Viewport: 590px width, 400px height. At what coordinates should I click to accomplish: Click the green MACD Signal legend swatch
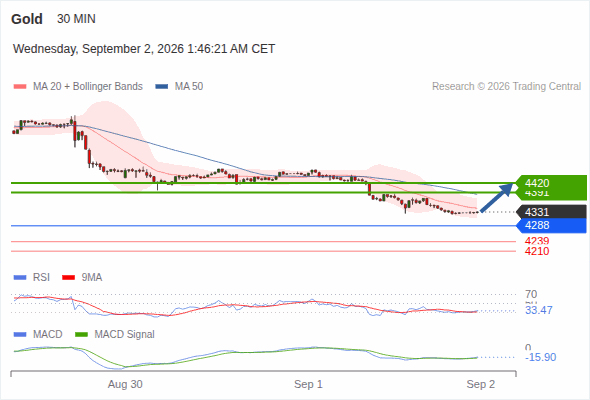(82, 335)
